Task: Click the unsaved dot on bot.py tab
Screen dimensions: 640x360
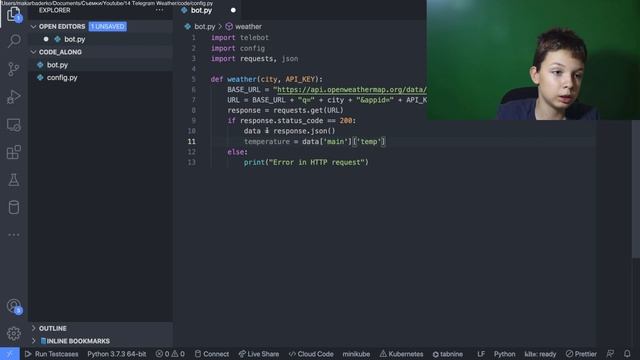Action: [233, 10]
